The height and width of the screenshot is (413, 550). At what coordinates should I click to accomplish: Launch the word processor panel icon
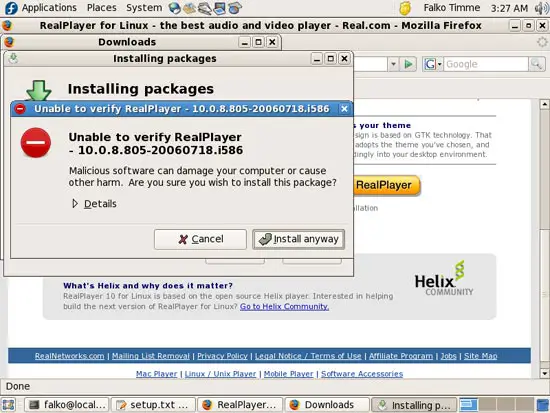click(204, 8)
